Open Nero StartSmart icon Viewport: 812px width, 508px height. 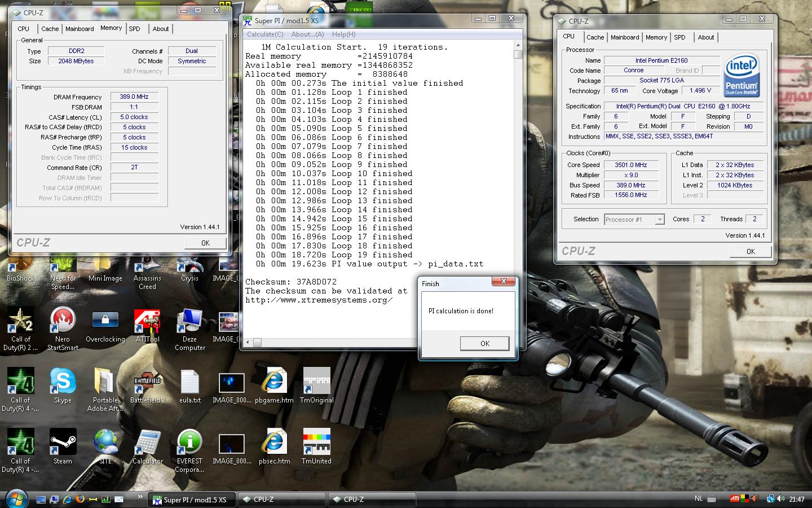(x=63, y=329)
